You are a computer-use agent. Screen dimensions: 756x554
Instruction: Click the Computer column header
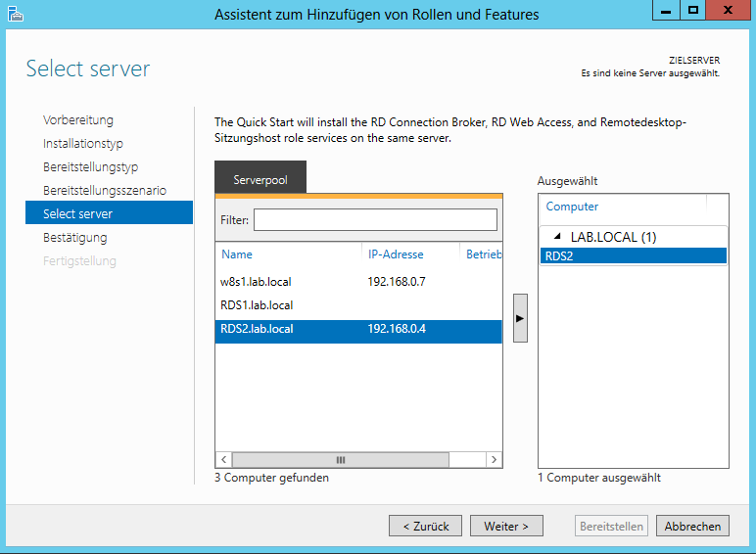click(572, 207)
